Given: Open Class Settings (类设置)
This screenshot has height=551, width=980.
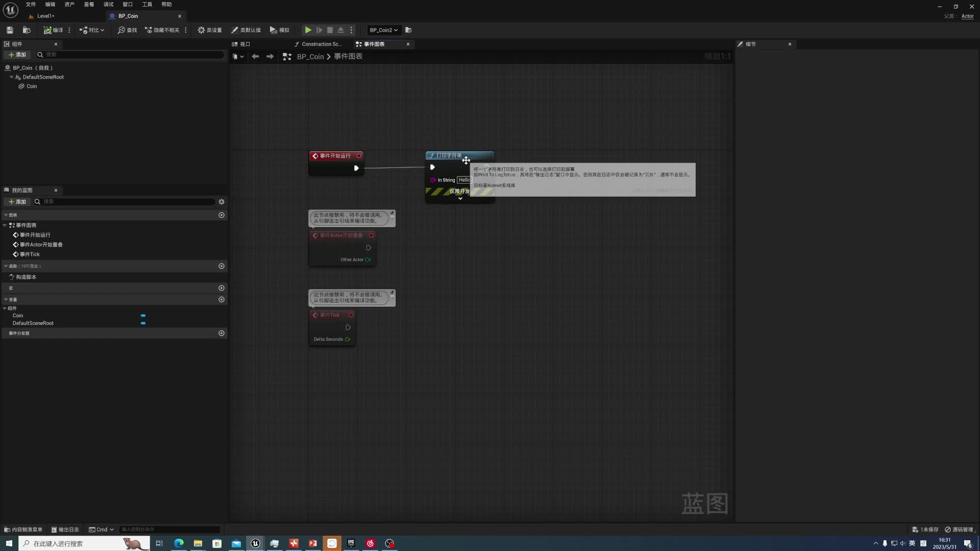Looking at the screenshot, I should (x=210, y=30).
